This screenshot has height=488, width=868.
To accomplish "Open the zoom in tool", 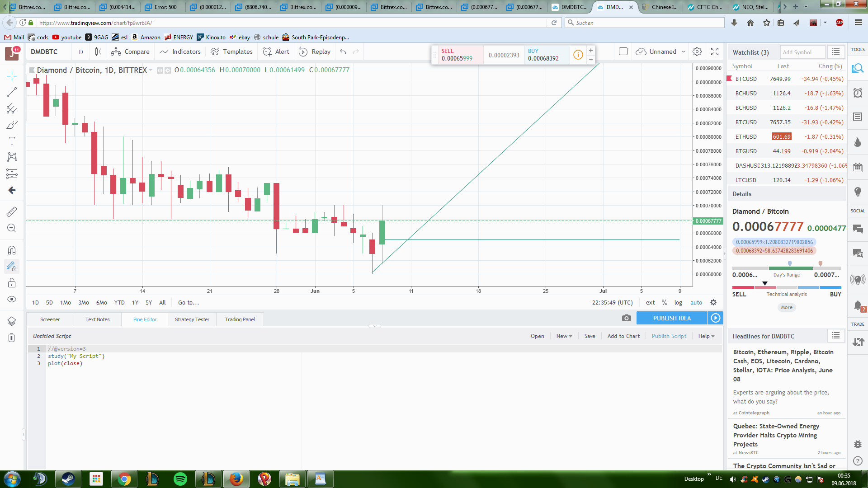I will [x=12, y=228].
